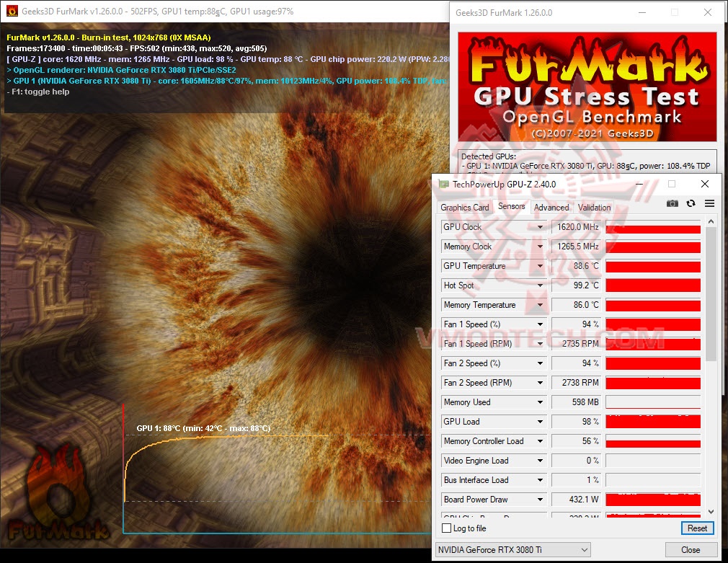Click the Reset button in GPU-Z
This screenshot has height=563, width=728.
pos(697,528)
